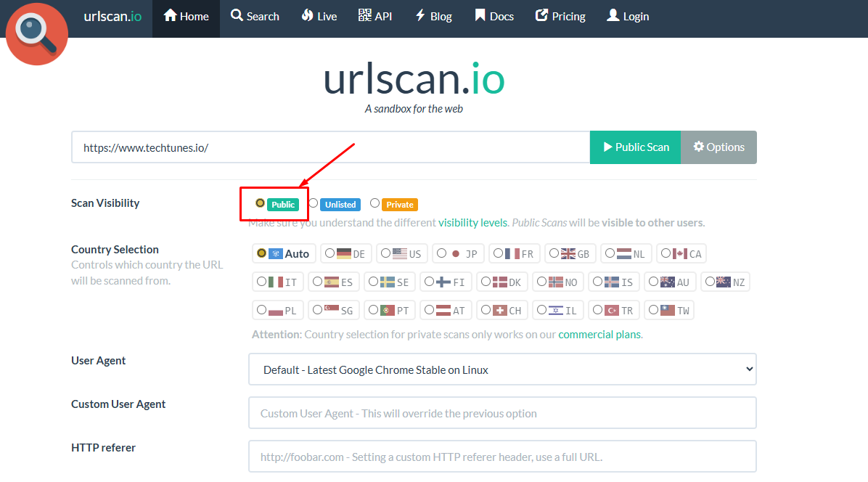The height and width of the screenshot is (482, 868).
Task: Click the Custom User Agent field
Action: [x=502, y=413]
